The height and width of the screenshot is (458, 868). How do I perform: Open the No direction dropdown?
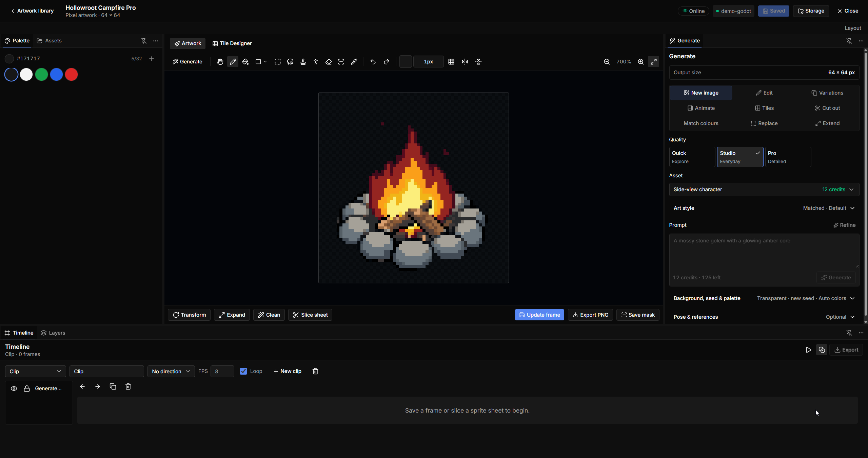171,371
